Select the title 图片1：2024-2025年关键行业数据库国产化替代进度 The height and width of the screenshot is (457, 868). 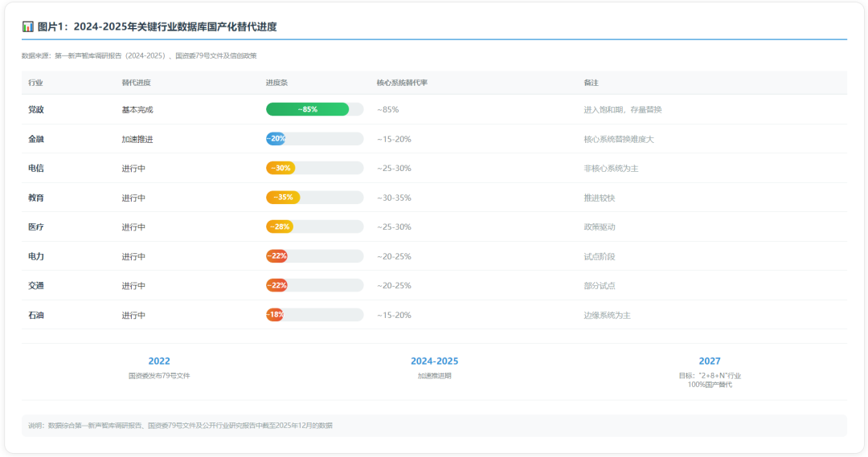tap(158, 27)
